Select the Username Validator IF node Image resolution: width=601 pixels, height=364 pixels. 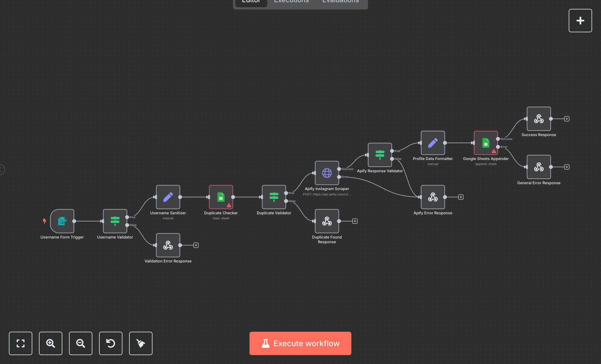coord(115,221)
